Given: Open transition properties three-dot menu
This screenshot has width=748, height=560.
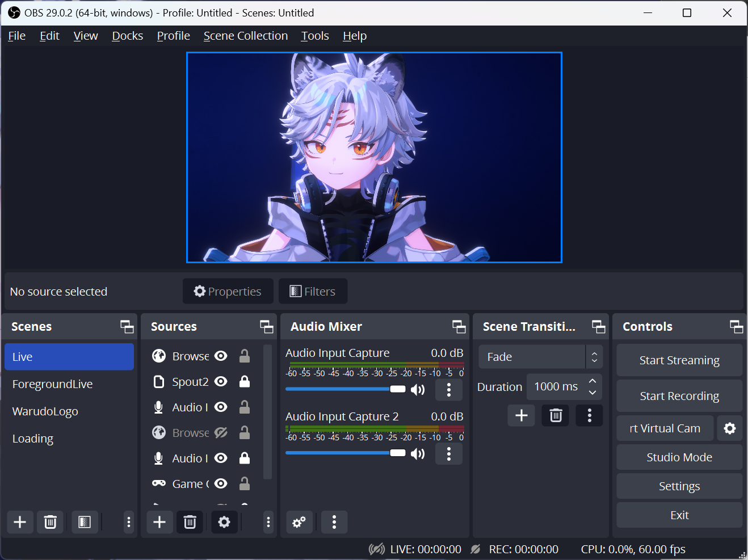Looking at the screenshot, I should pos(590,415).
